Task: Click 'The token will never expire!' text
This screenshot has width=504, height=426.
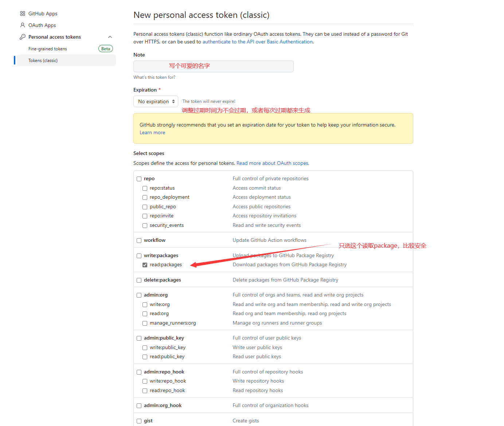Action: [209, 101]
